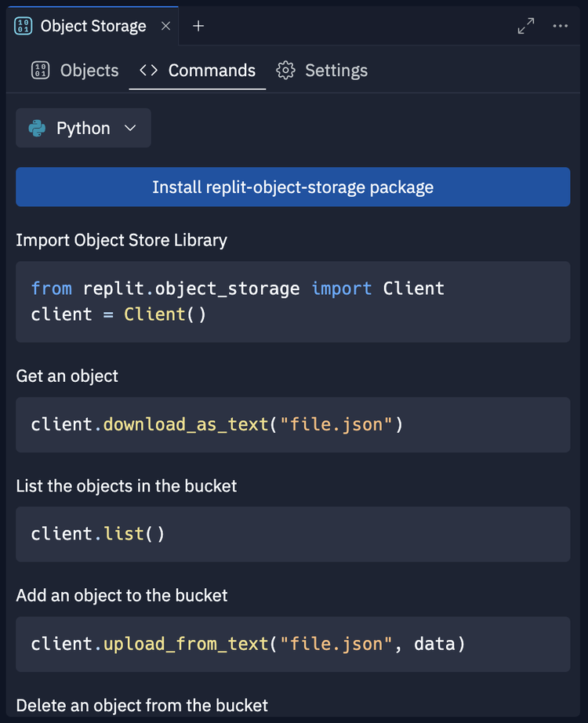This screenshot has width=588, height=723.
Task: Select the Commands tab
Action: point(211,70)
